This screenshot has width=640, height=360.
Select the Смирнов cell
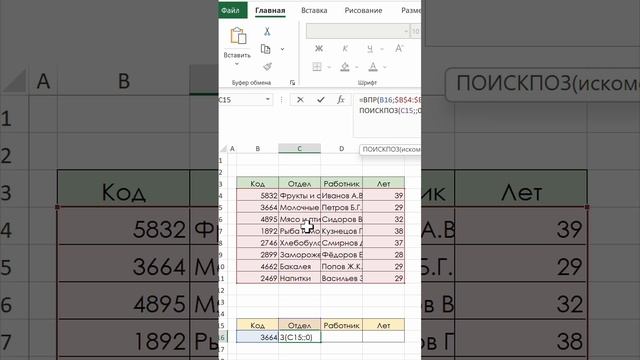click(x=341, y=243)
